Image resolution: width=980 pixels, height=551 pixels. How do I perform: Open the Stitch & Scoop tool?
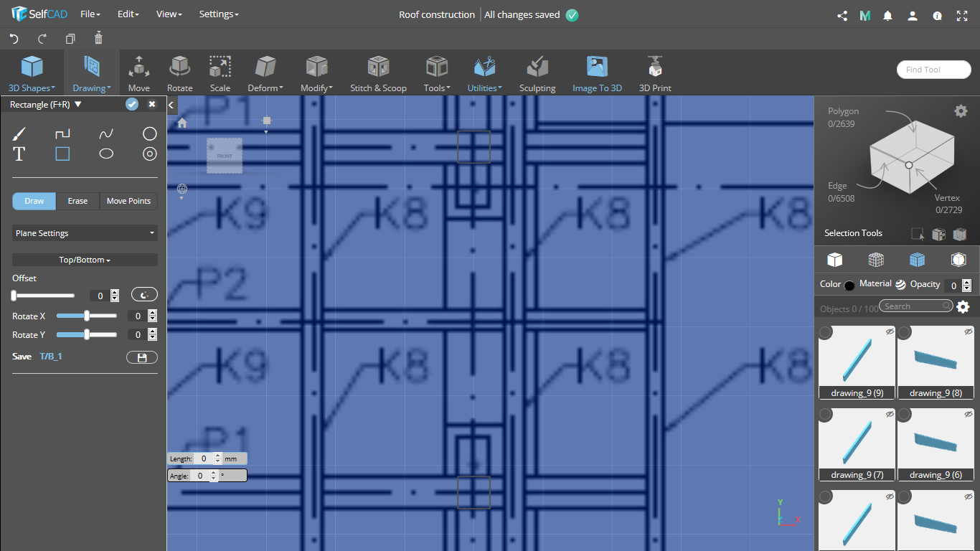pyautogui.click(x=378, y=74)
